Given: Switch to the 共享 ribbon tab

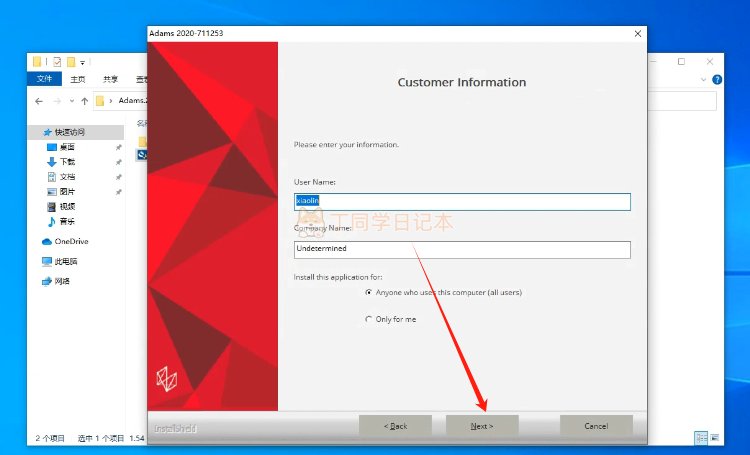Looking at the screenshot, I should (x=110, y=79).
